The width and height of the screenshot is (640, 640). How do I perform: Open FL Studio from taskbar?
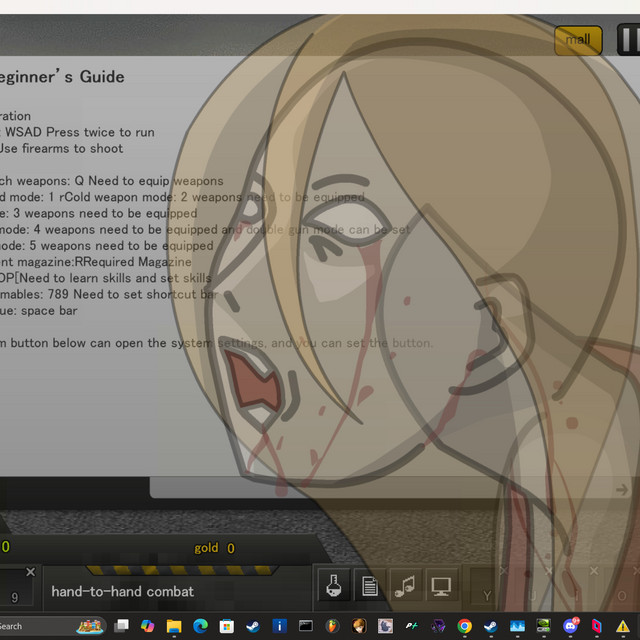coord(332,626)
